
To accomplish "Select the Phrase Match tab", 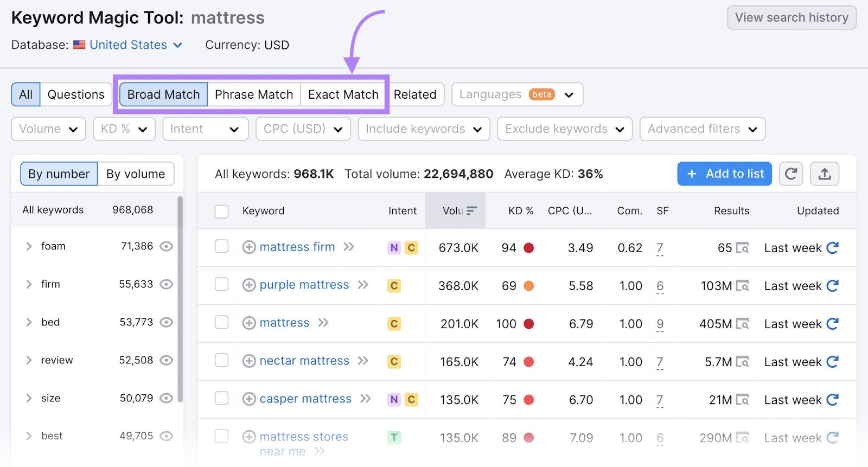I will 254,94.
